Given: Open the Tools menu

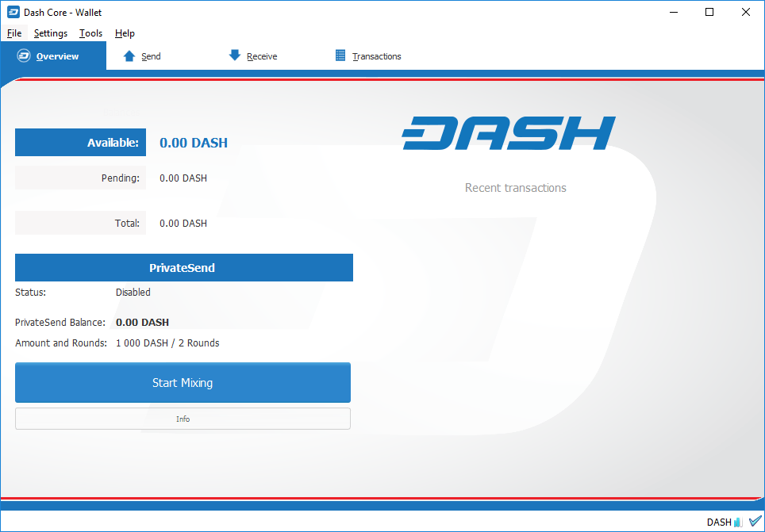Looking at the screenshot, I should [x=90, y=33].
